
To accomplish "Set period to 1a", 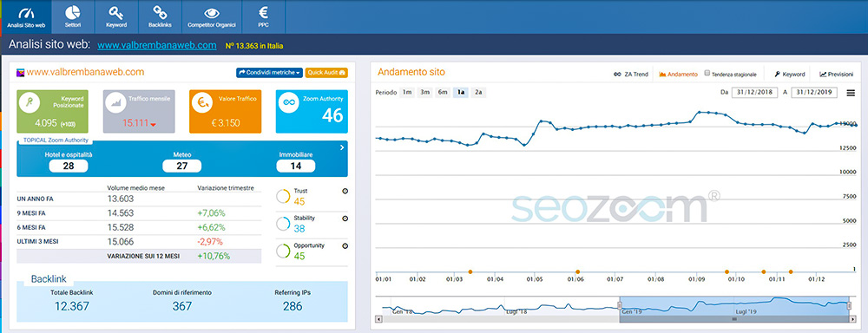I will pyautogui.click(x=460, y=93).
